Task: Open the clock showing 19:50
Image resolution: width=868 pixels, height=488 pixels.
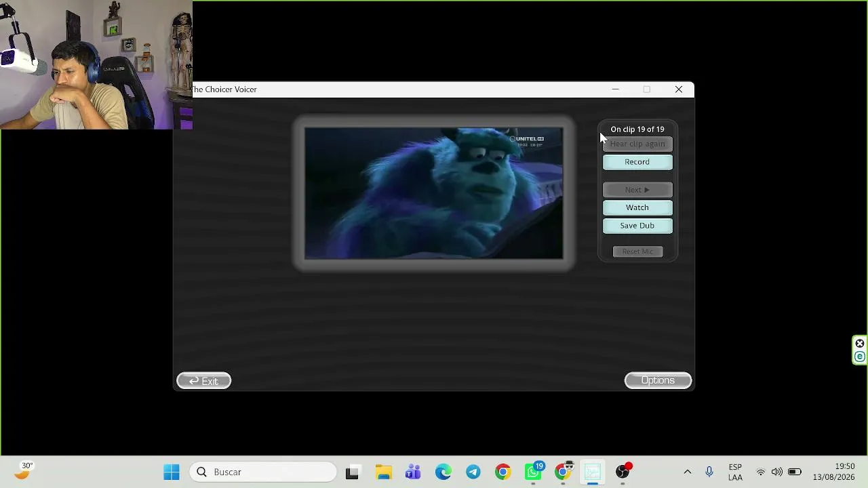Action: [x=834, y=472]
